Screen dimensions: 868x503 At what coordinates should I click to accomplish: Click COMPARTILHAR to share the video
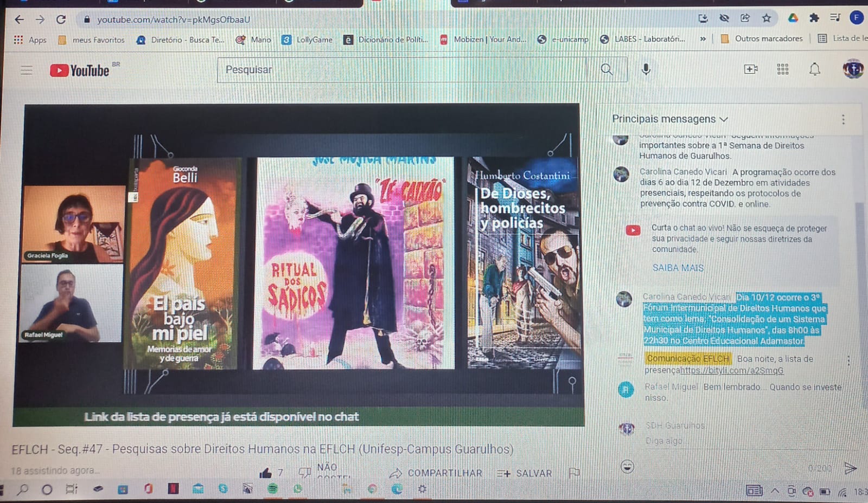pyautogui.click(x=436, y=473)
